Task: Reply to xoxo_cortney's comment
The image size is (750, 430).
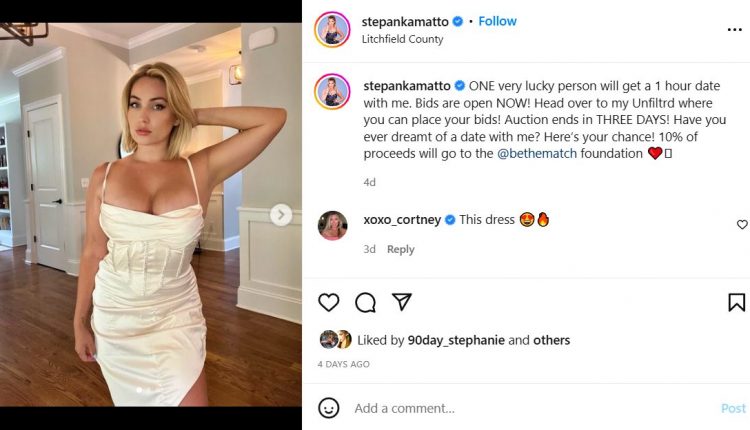Action: (x=400, y=249)
